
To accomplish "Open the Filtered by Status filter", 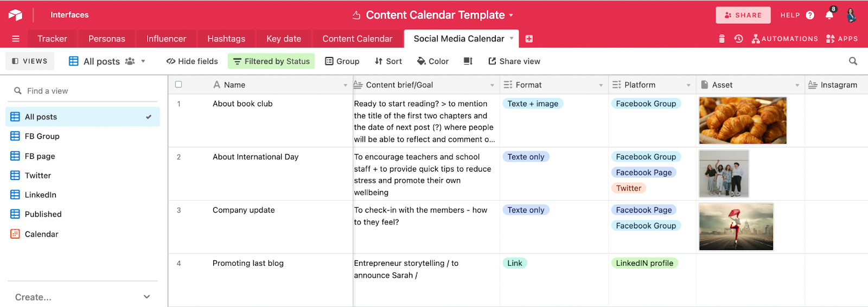I will coord(271,61).
